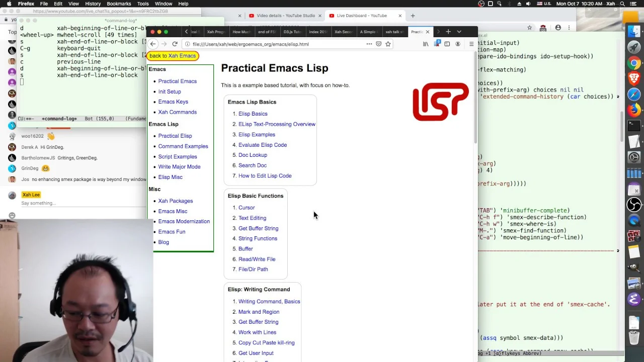Save page to Pocket
644x362 pixels.
click(x=378, y=44)
